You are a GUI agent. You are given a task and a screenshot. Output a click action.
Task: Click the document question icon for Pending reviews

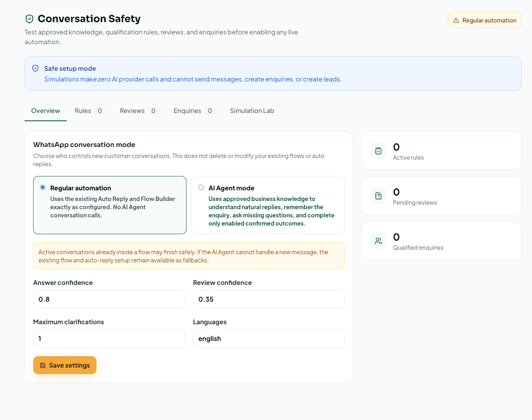[378, 196]
